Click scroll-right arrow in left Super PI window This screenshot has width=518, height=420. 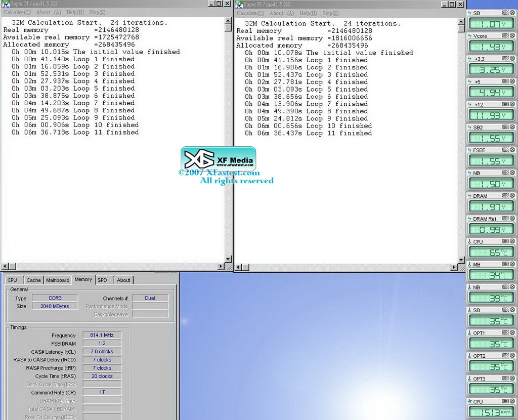tap(221, 266)
